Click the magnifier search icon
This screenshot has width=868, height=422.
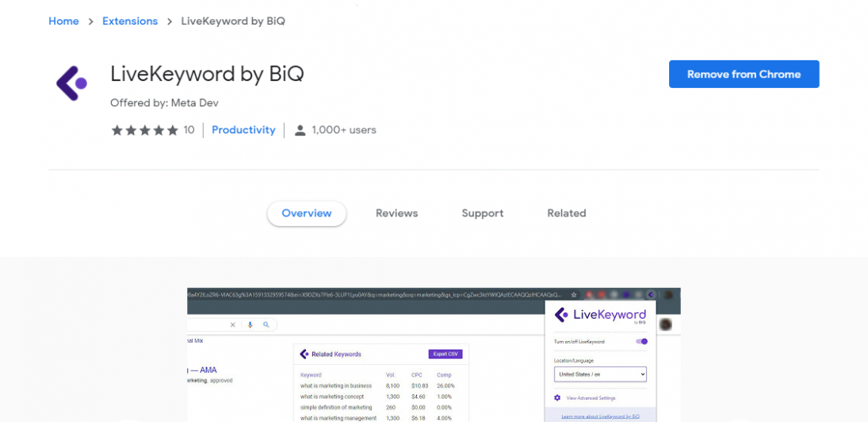266,325
